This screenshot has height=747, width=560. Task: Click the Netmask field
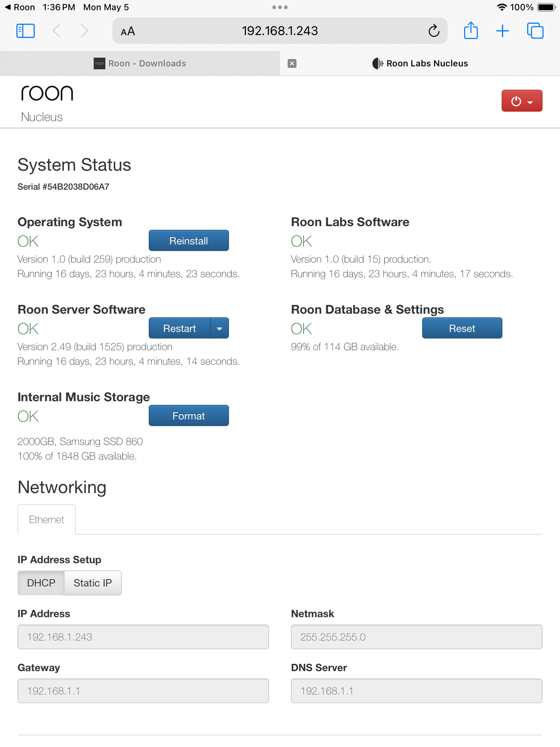[417, 637]
